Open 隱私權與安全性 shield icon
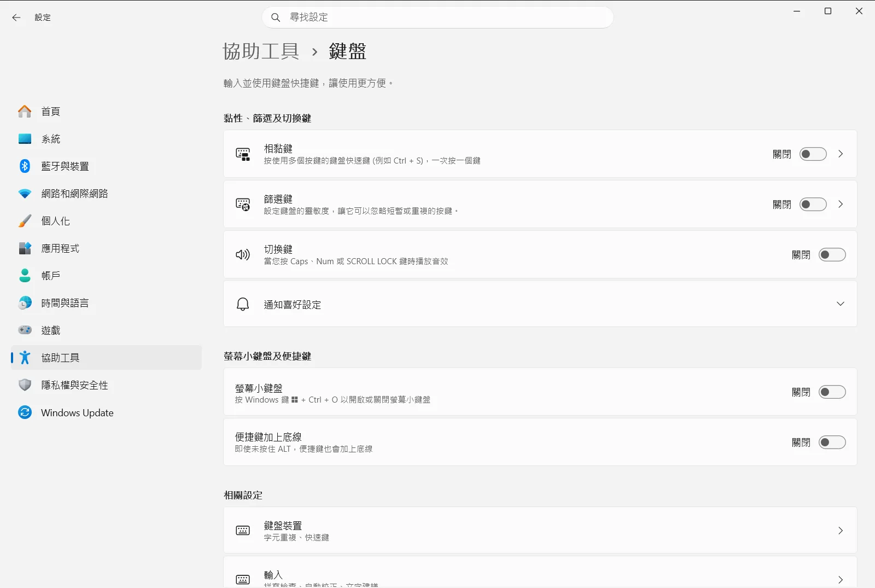Screen dimensions: 875x588 point(25,385)
